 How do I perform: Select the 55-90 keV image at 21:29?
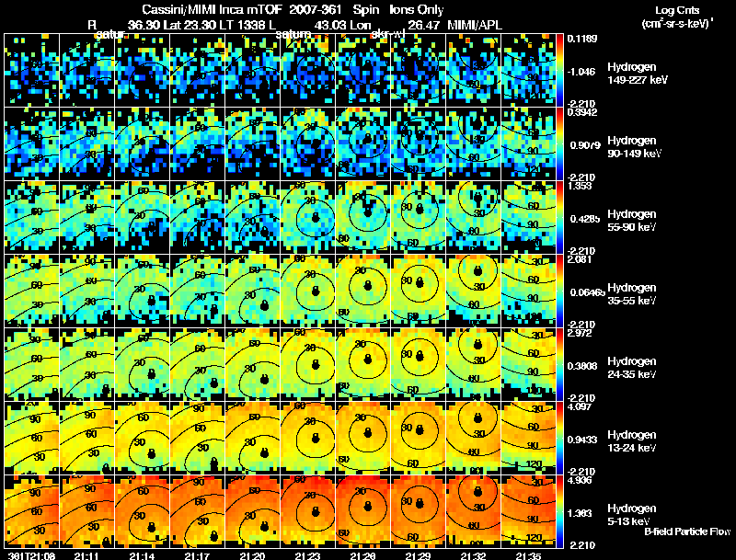coord(419,218)
